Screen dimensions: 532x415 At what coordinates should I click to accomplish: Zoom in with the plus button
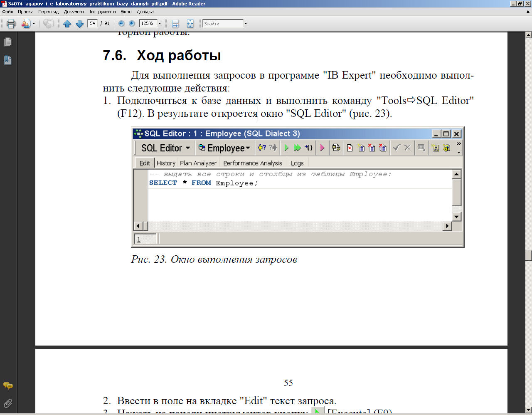pyautogui.click(x=132, y=24)
